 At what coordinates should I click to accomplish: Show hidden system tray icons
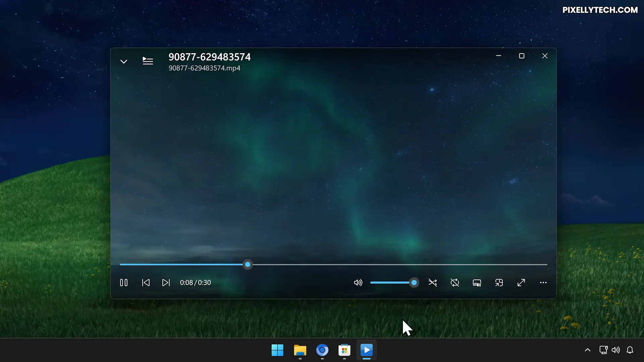(588, 350)
